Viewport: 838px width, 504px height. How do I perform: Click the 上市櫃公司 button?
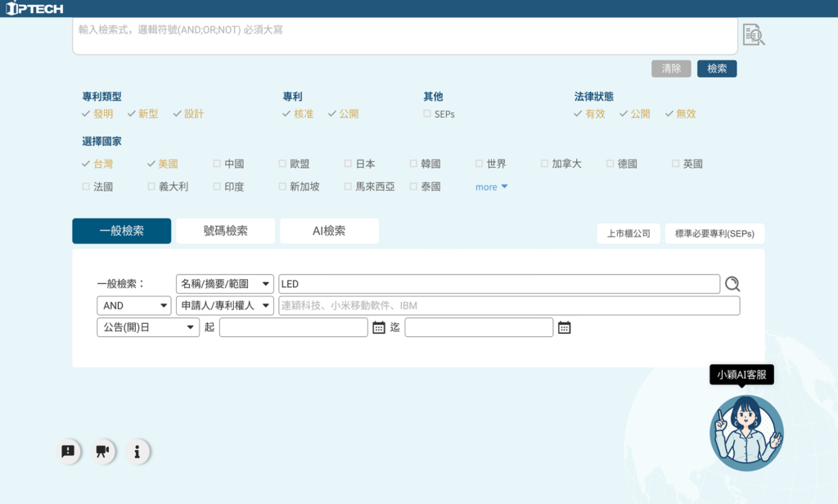[x=628, y=234]
